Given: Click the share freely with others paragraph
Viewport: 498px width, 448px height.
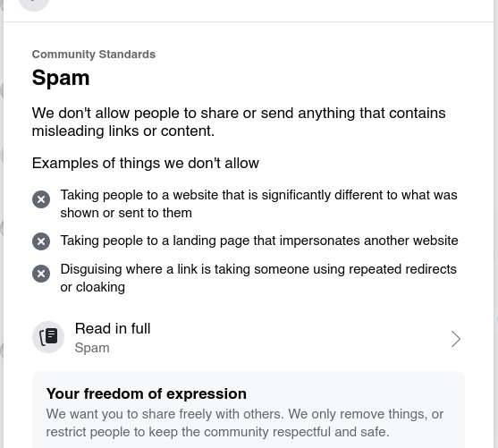Looking at the screenshot, I should click(x=245, y=423).
